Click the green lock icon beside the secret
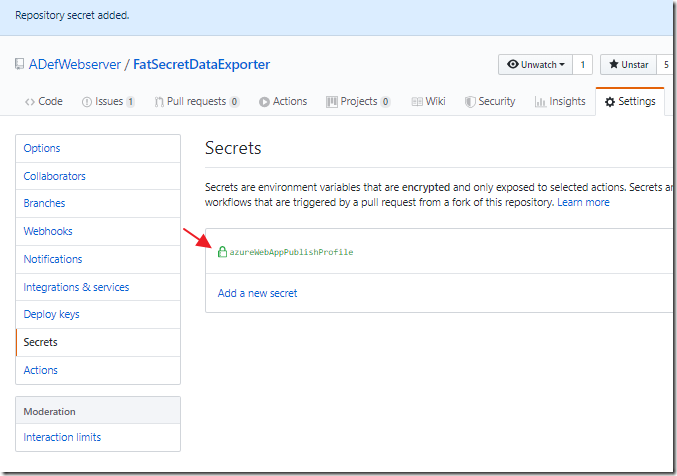Image resolution: width=677 pixels, height=476 pixels. point(222,251)
